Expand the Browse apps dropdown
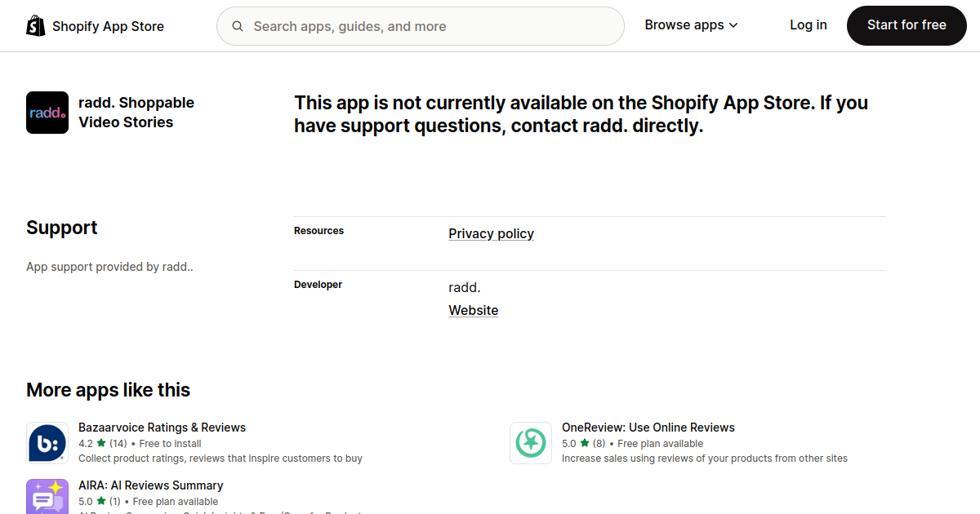Viewport: 980px width, 514px height. coord(691,25)
